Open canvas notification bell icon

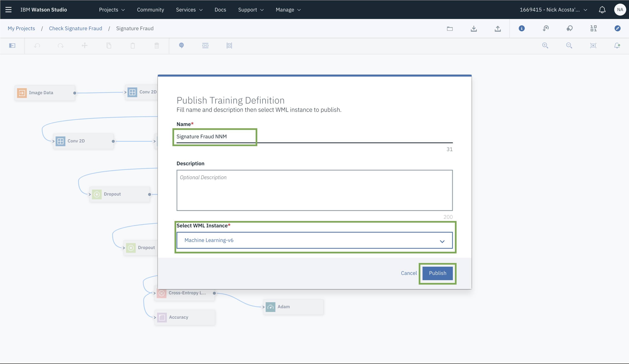[617, 45]
